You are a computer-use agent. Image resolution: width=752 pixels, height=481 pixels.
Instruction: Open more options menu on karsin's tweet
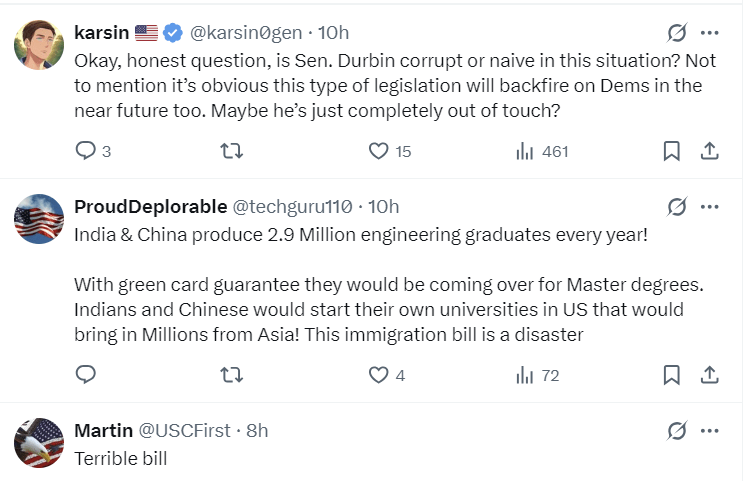point(710,32)
